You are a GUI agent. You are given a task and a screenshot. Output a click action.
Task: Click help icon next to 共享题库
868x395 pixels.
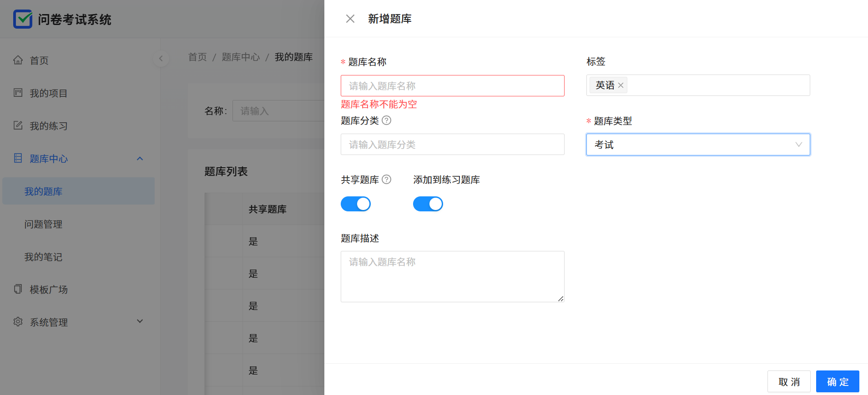386,180
